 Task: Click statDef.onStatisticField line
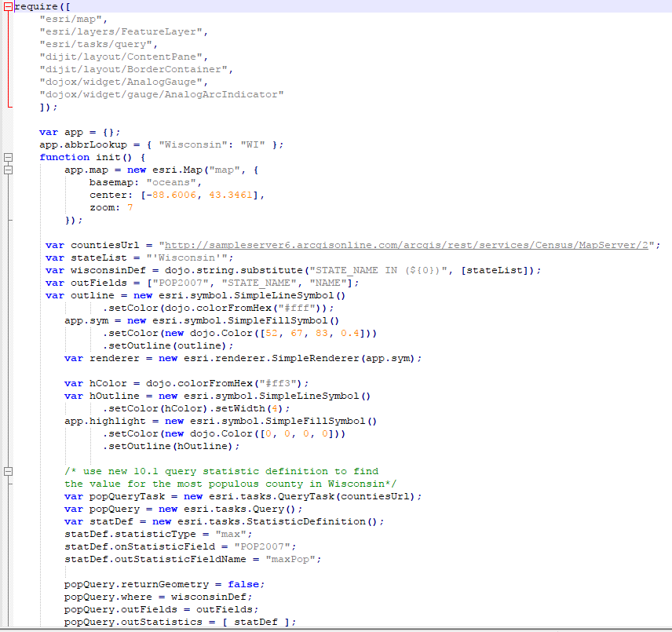181,546
